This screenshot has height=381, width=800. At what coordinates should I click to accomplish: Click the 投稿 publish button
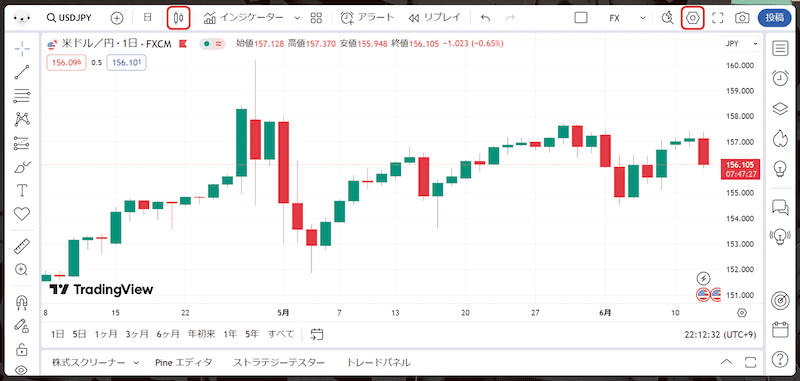(x=774, y=18)
